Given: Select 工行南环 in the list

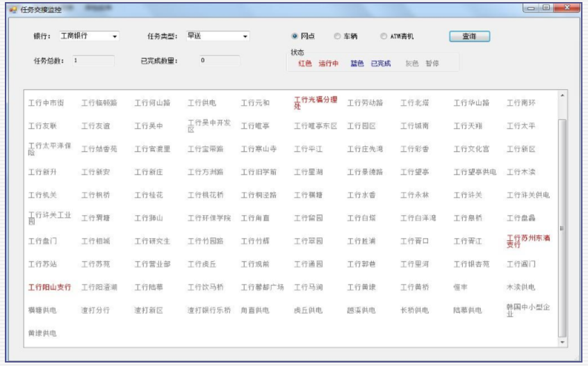Looking at the screenshot, I should (x=521, y=103).
